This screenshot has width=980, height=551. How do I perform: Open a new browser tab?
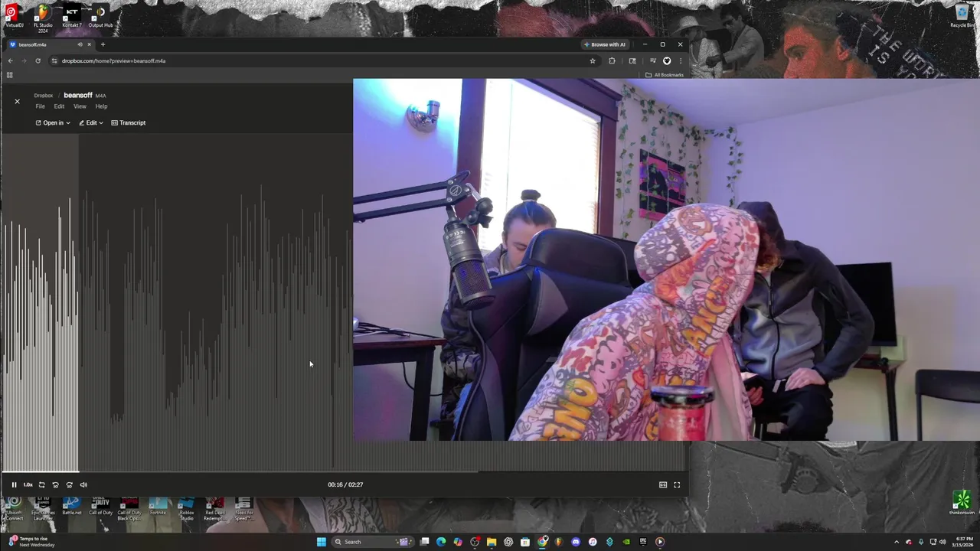click(103, 44)
